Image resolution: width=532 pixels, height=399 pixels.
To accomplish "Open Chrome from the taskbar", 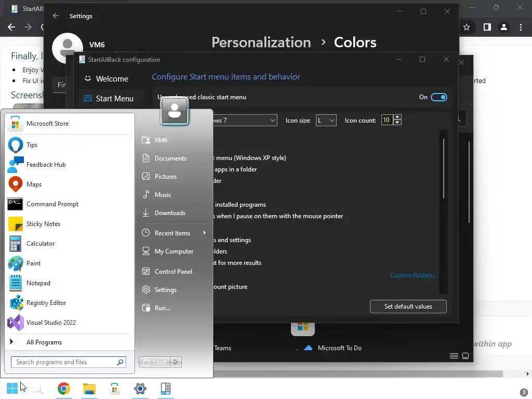I will click(x=64, y=389).
